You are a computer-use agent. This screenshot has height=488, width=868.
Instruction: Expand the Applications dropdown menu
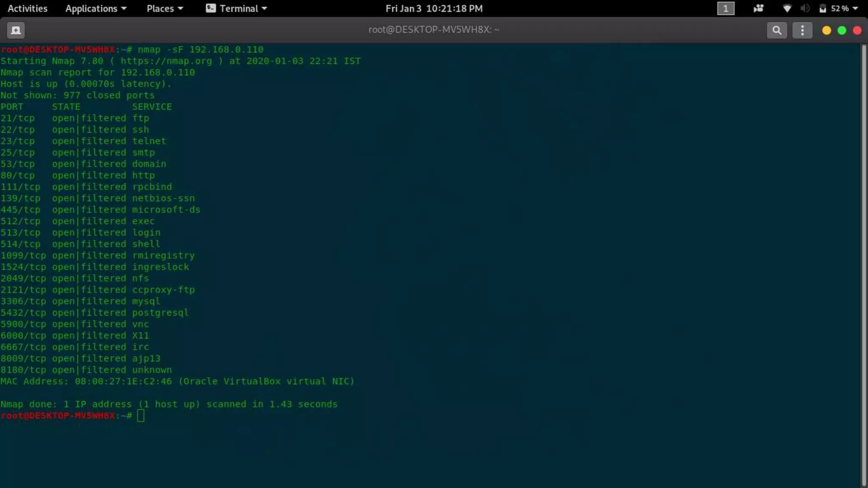(x=96, y=8)
